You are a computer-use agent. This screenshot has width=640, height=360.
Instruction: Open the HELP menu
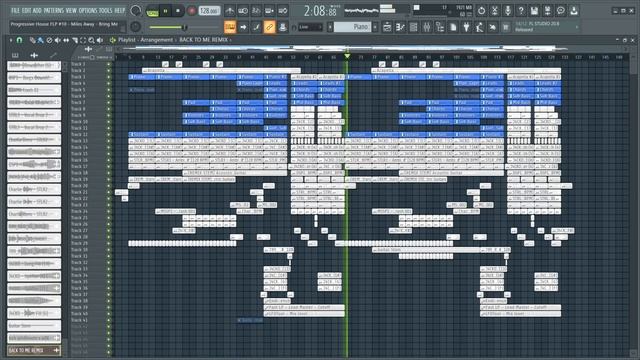(120, 10)
